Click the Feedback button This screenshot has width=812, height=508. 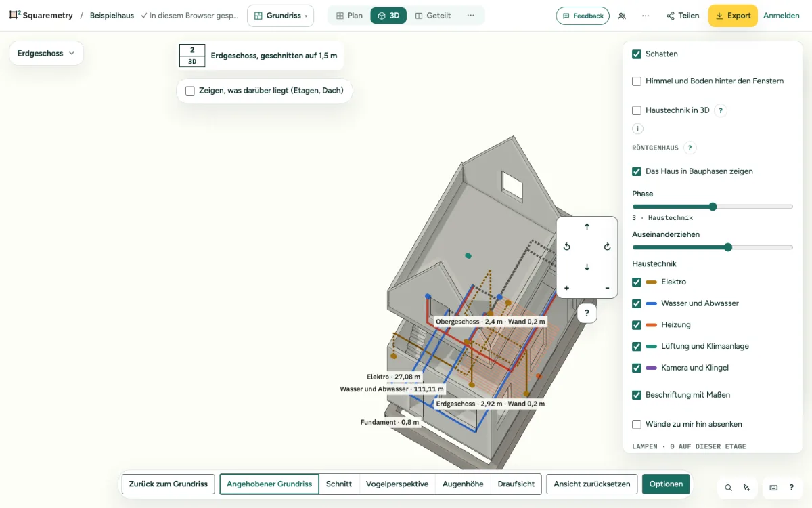point(583,16)
